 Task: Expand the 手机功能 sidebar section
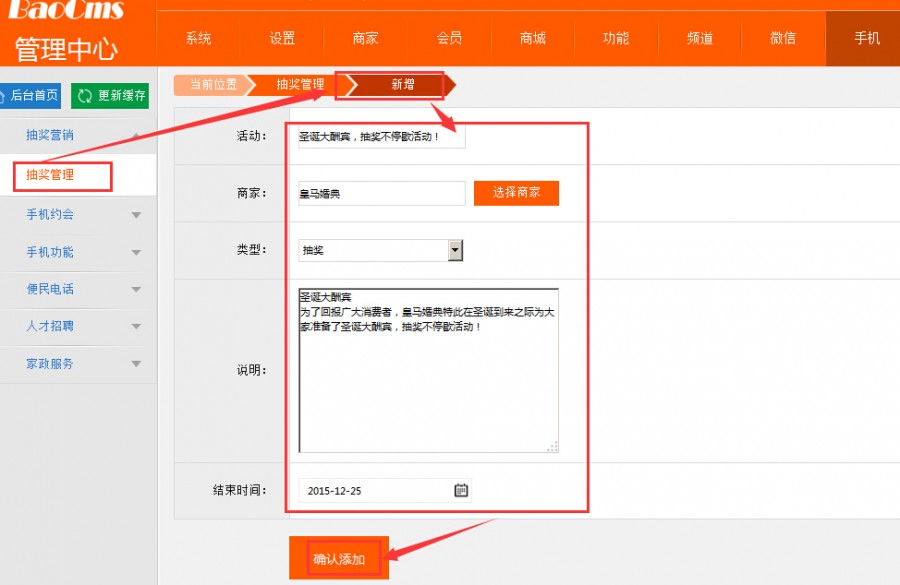coord(78,252)
